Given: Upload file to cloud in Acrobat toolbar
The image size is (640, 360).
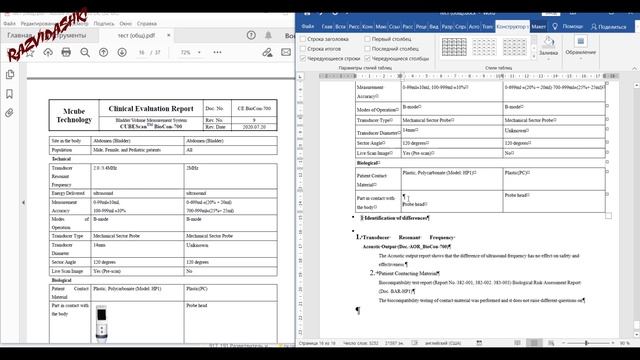Looking at the screenshot, I should (x=48, y=52).
